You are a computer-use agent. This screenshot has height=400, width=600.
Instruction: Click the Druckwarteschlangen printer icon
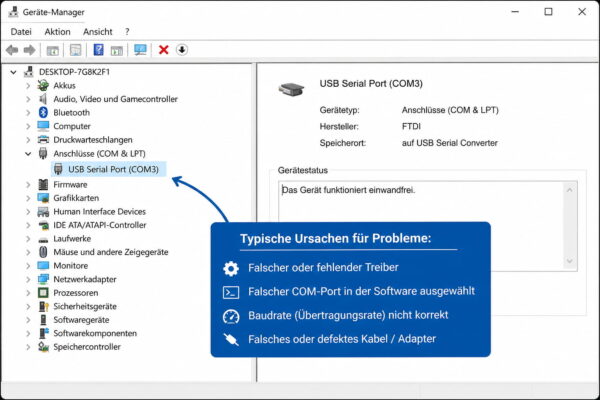[43, 139]
